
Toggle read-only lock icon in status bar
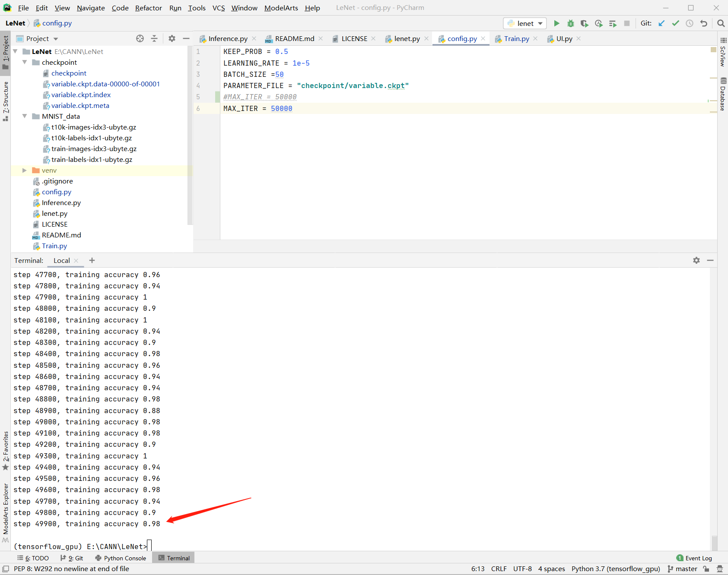[x=706, y=569]
